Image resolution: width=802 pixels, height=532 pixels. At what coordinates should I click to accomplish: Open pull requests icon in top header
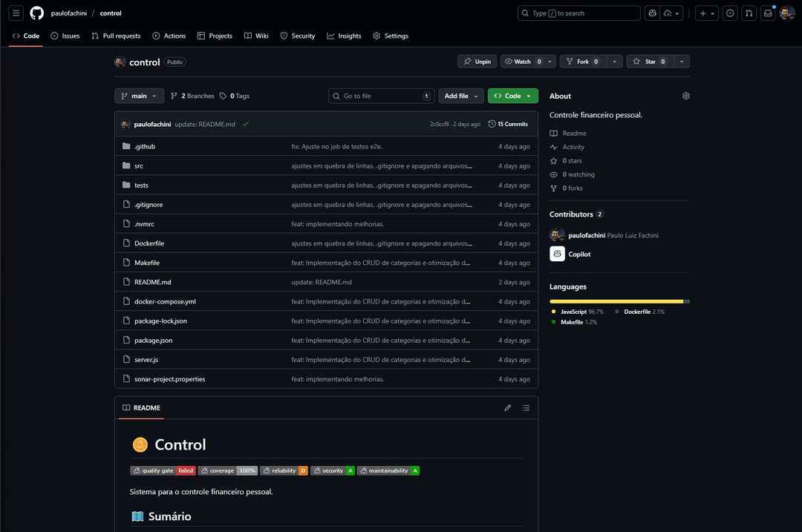tap(749, 13)
